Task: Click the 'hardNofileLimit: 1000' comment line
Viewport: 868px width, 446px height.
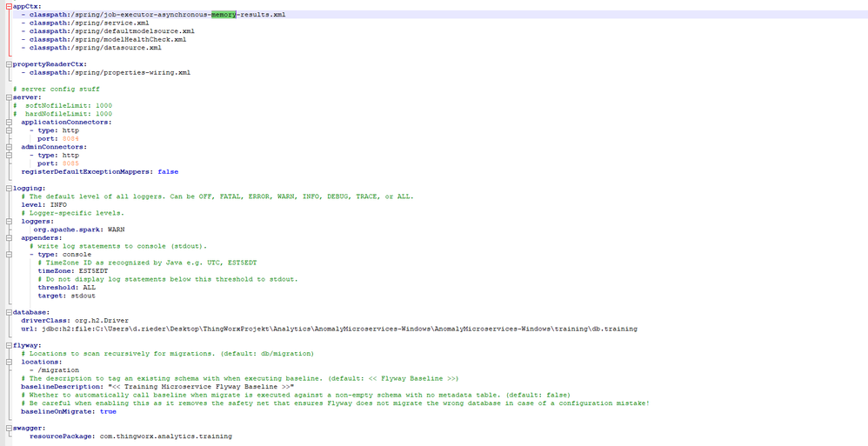Action: coord(63,114)
